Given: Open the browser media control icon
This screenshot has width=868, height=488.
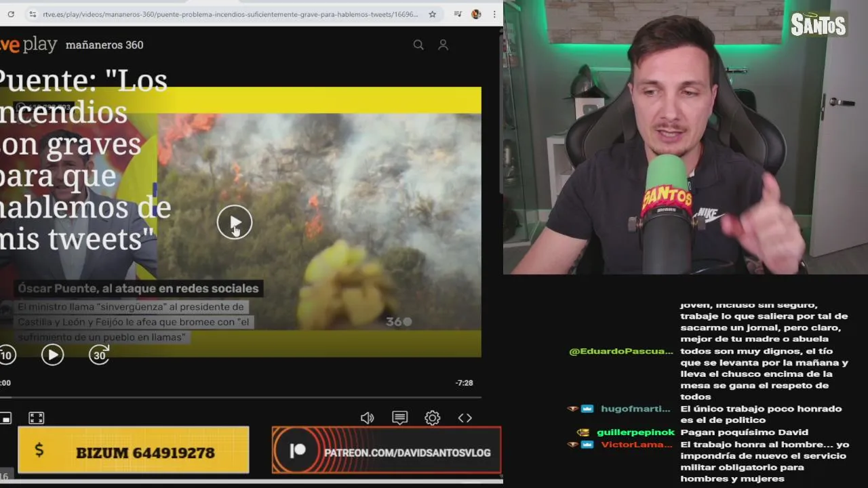Looking at the screenshot, I should coord(458,14).
